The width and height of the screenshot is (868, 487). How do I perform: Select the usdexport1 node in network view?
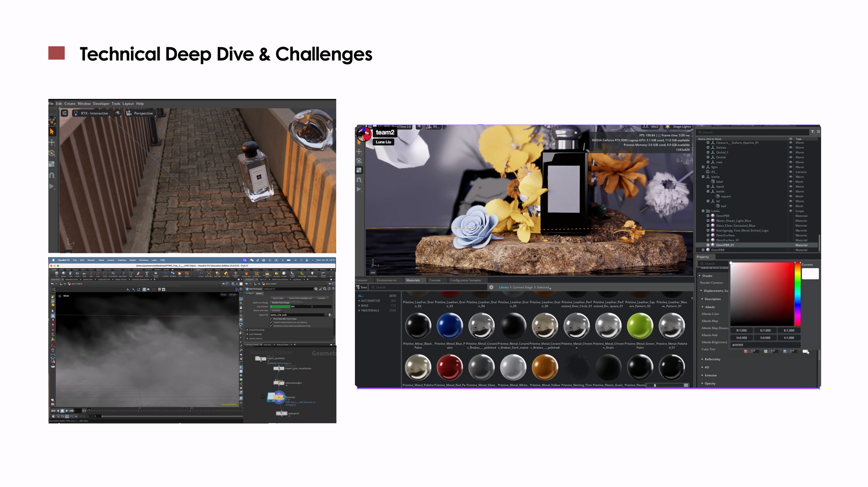tap(281, 413)
